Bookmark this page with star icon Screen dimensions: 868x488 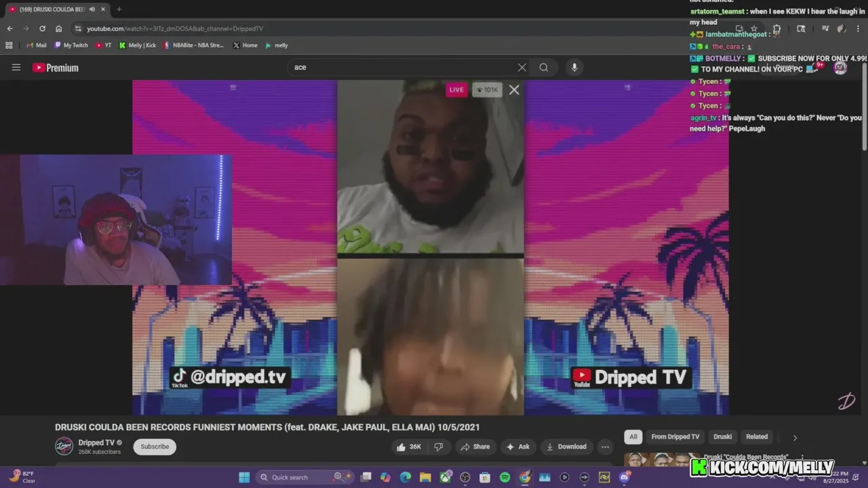click(x=754, y=28)
